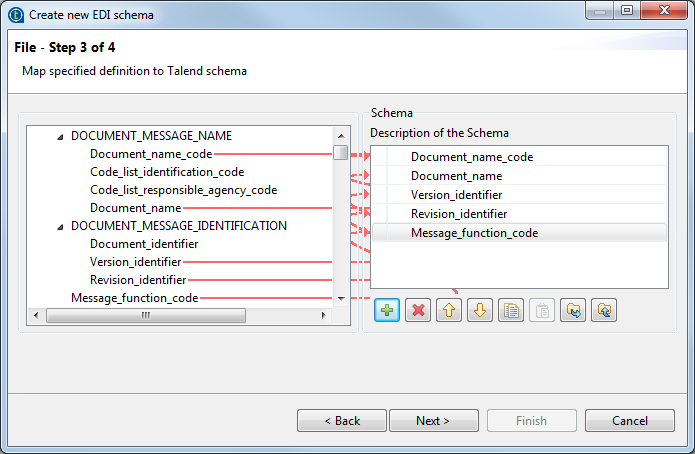The height and width of the screenshot is (454, 695).
Task: Select Version_identifier row in schema table
Action: click(456, 195)
